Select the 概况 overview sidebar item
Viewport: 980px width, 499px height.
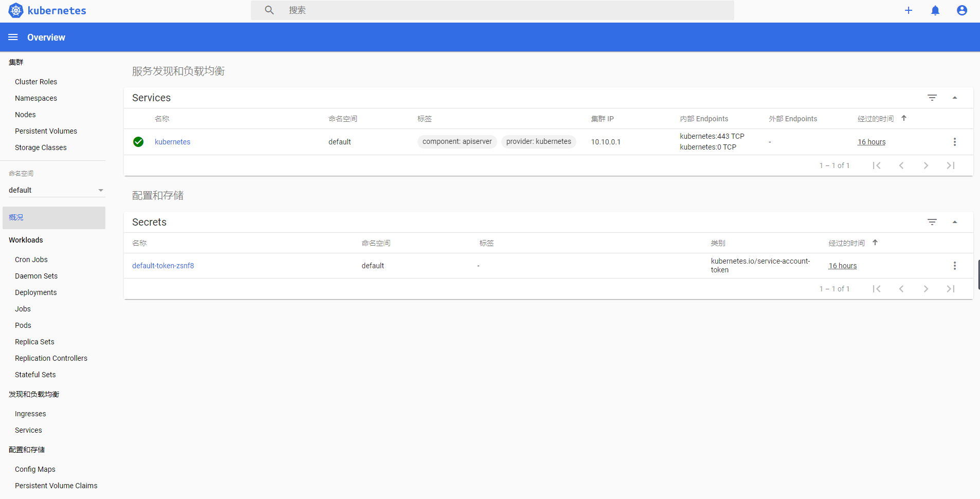tap(54, 218)
